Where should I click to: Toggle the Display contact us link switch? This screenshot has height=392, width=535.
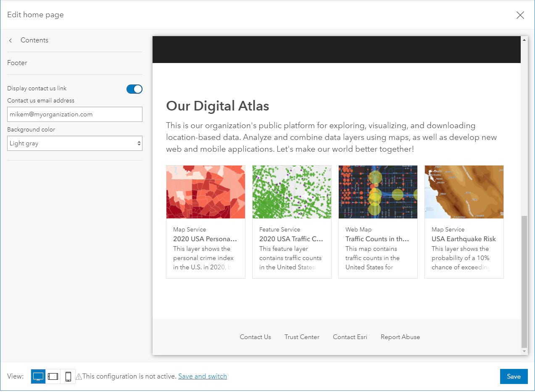134,89
